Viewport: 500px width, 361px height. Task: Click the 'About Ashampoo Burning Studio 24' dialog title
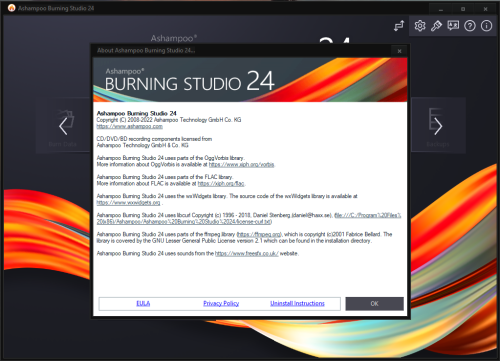(x=146, y=51)
